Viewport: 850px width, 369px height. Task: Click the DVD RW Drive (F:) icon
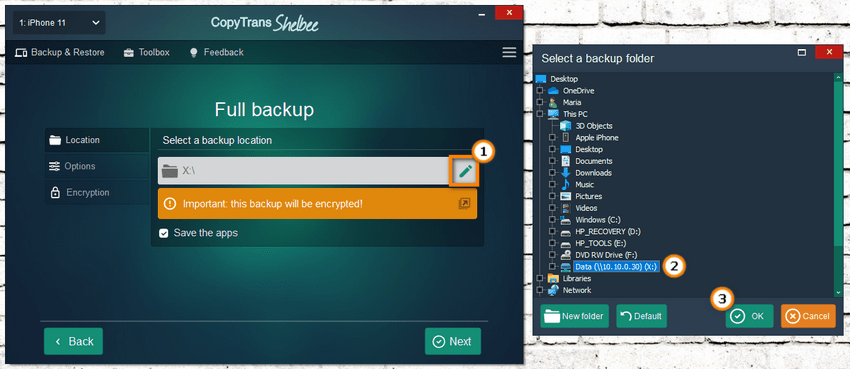pyautogui.click(x=566, y=255)
